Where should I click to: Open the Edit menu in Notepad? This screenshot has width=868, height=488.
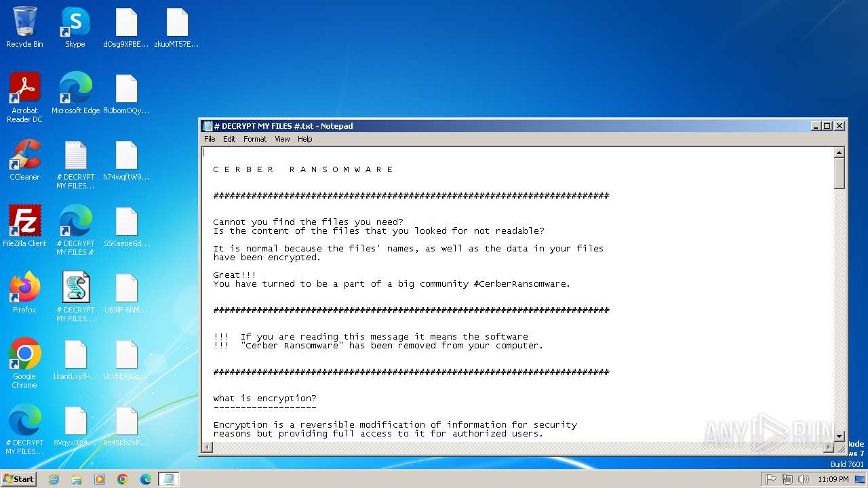point(229,139)
